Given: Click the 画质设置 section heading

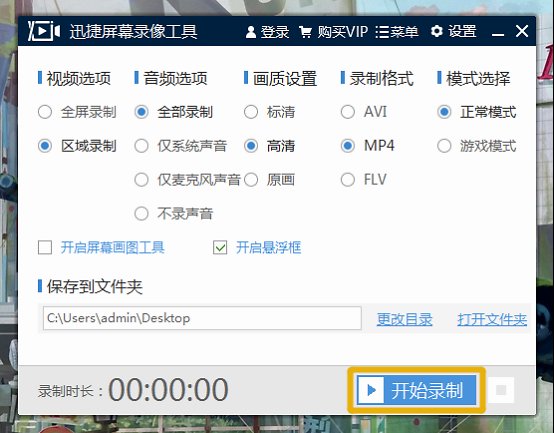Looking at the screenshot, I should coord(285,79).
